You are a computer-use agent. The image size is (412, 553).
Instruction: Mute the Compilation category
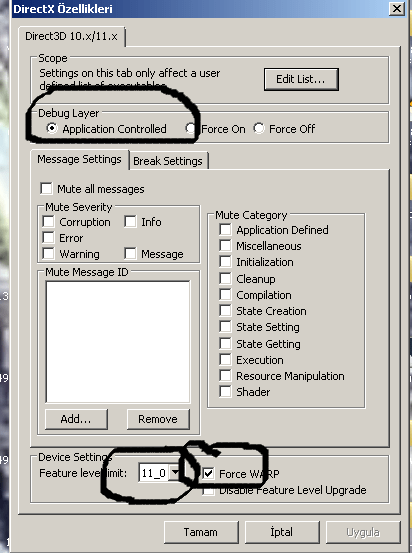pyautogui.click(x=225, y=294)
